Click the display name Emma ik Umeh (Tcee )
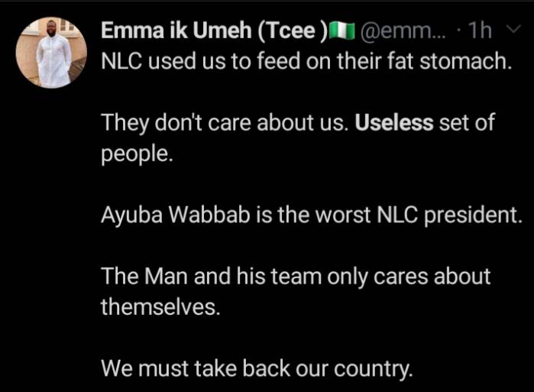 click(x=214, y=31)
